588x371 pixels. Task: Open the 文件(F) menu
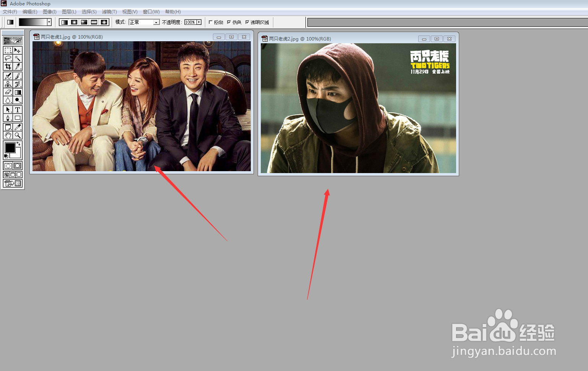click(x=10, y=12)
